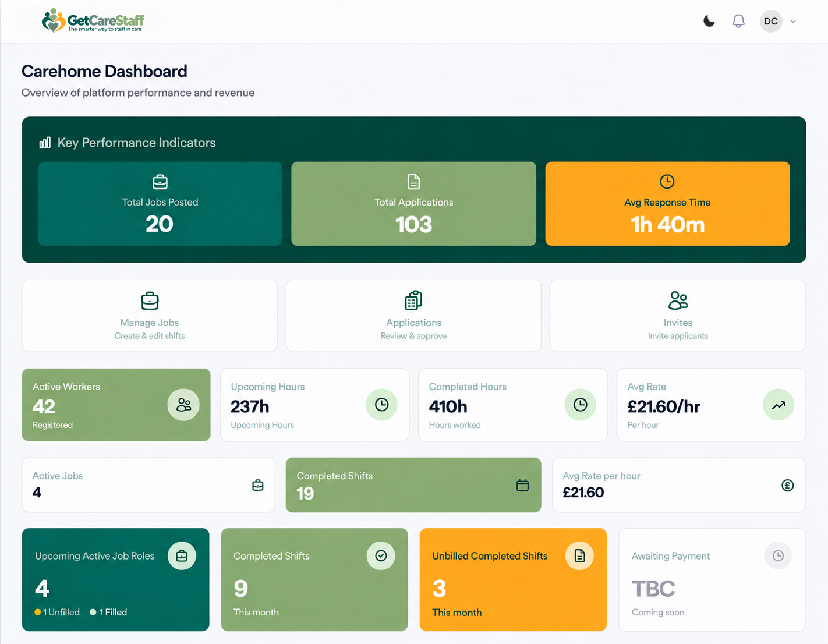
Task: Click the trend arrow icon in Avg Rate card
Action: [779, 405]
